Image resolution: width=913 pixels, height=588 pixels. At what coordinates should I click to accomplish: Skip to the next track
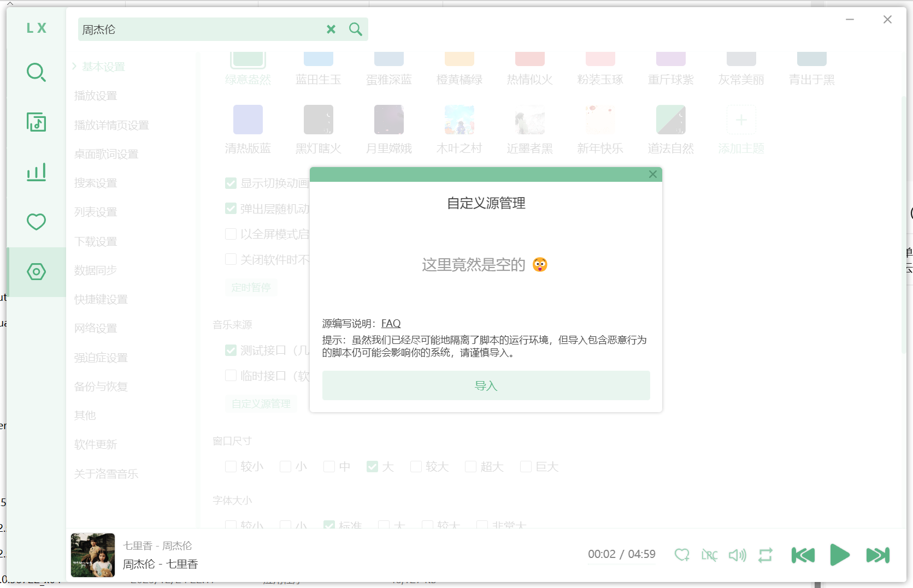click(877, 555)
